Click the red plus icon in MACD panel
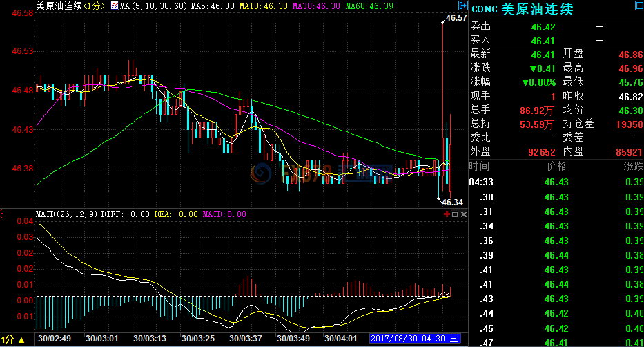644x347 pixels. 446,214
